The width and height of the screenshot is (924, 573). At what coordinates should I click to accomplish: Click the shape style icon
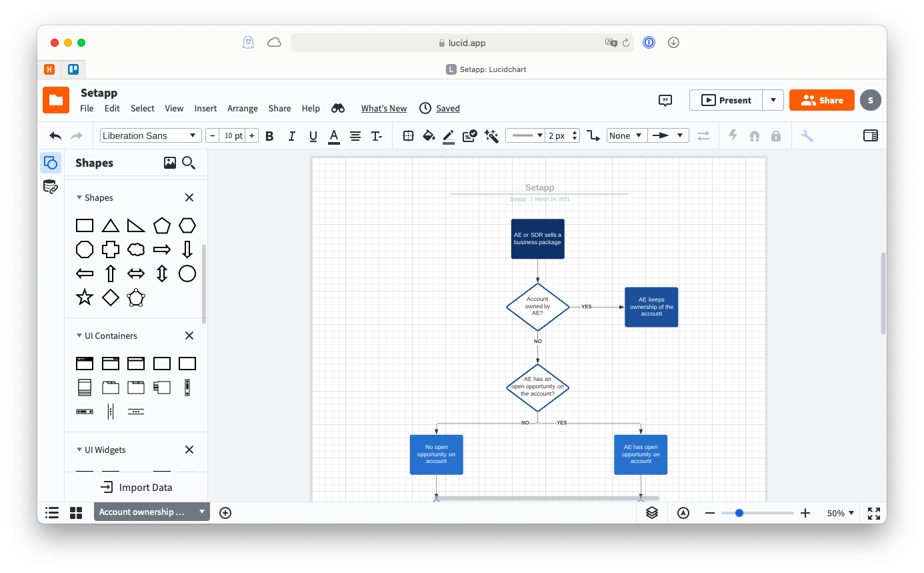(470, 136)
